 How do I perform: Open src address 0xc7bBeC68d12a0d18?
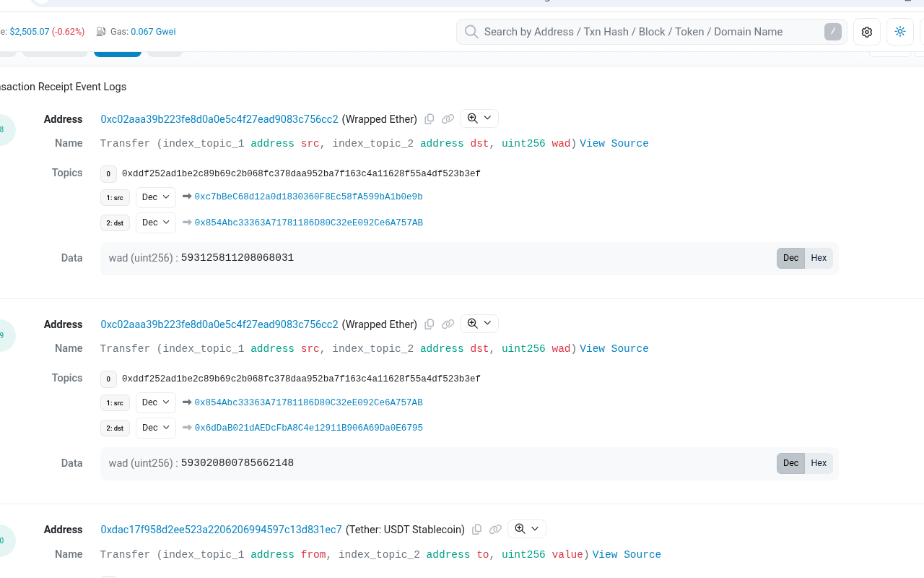[x=309, y=197]
